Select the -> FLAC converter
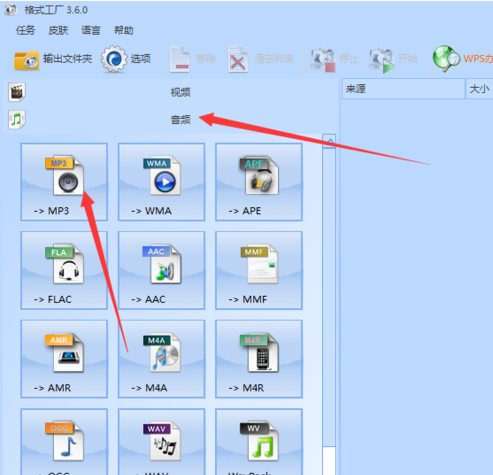This screenshot has height=475, width=493. [x=64, y=270]
